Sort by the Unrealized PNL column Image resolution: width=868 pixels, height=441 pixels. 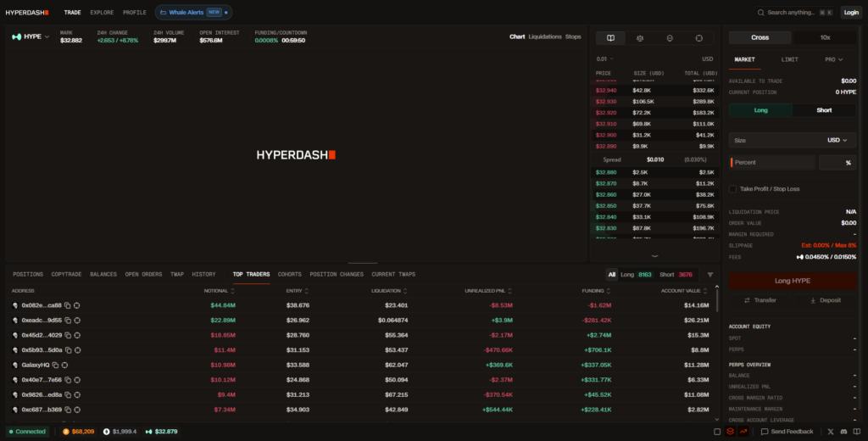coord(488,291)
